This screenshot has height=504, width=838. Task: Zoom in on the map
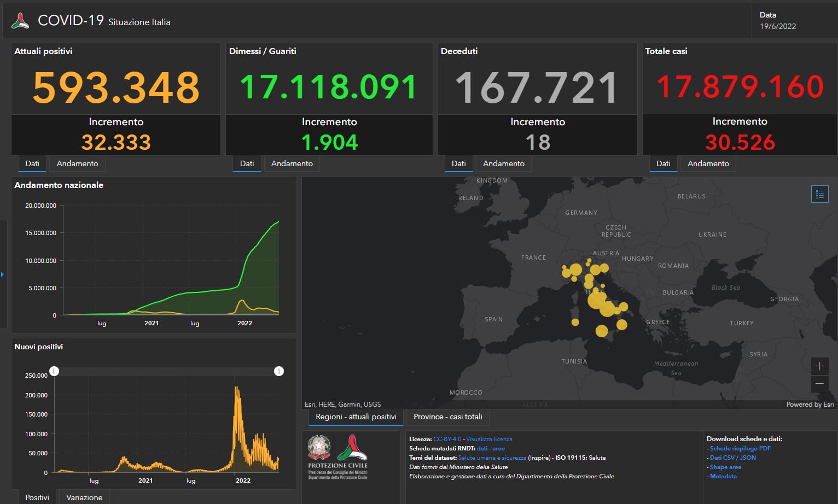point(819,366)
